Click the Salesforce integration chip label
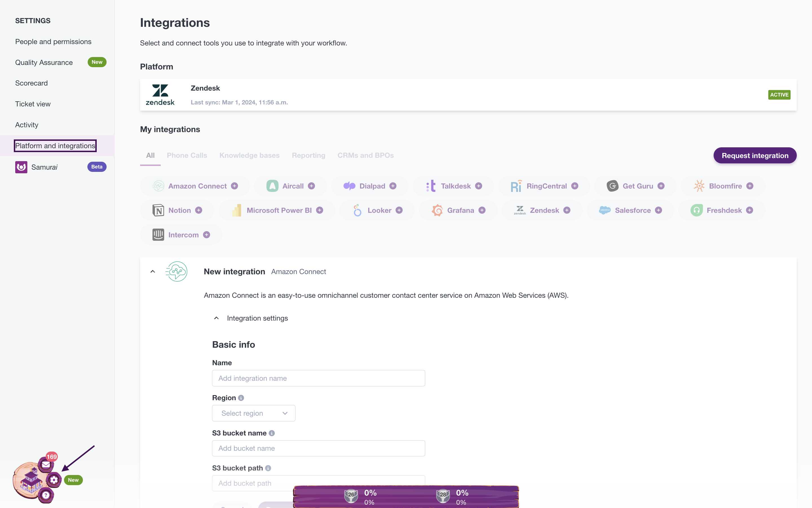This screenshot has height=508, width=812. [632, 210]
